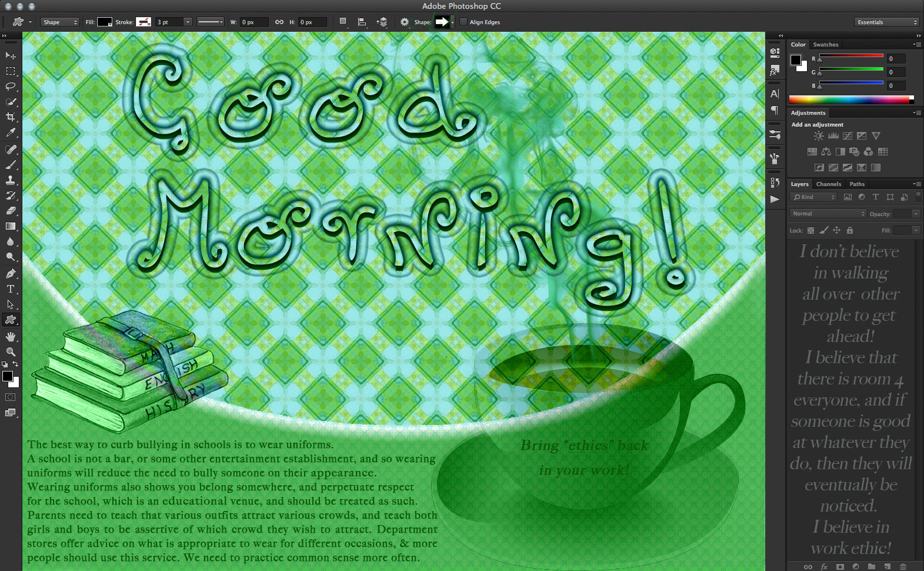Open the Shape tool mode dropdown
The width and height of the screenshot is (924, 571).
(x=60, y=22)
